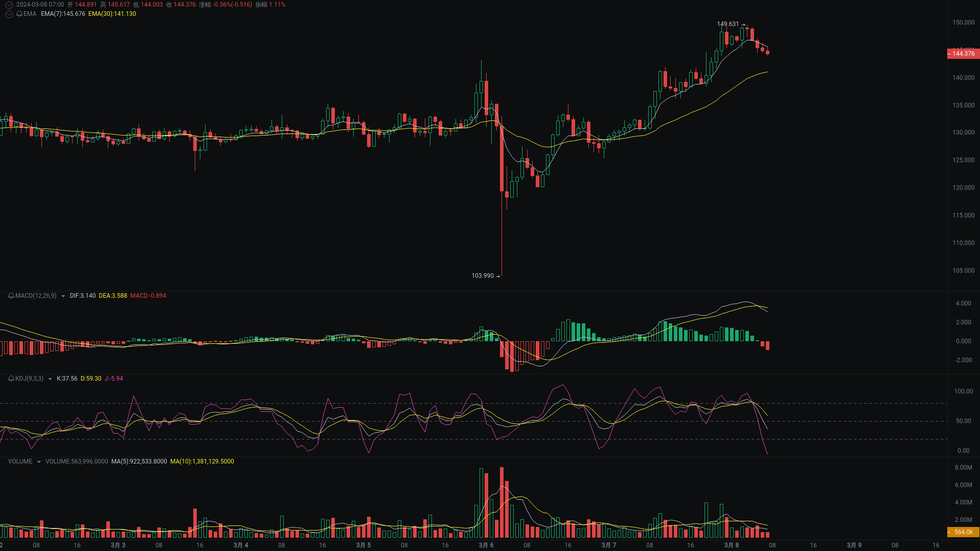Screen dimensions: 980x551
Task: Select the MACD(12,26,9) indicator label
Action: click(x=36, y=296)
